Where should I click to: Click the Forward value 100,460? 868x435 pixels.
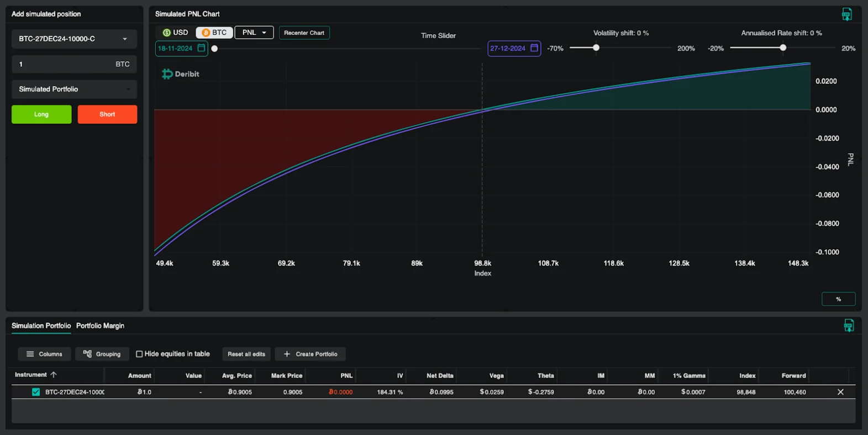tap(795, 392)
